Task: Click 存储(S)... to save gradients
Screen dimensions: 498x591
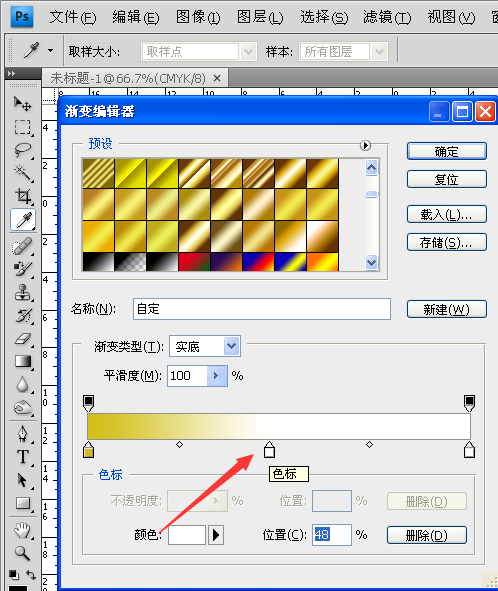Action: [447, 242]
